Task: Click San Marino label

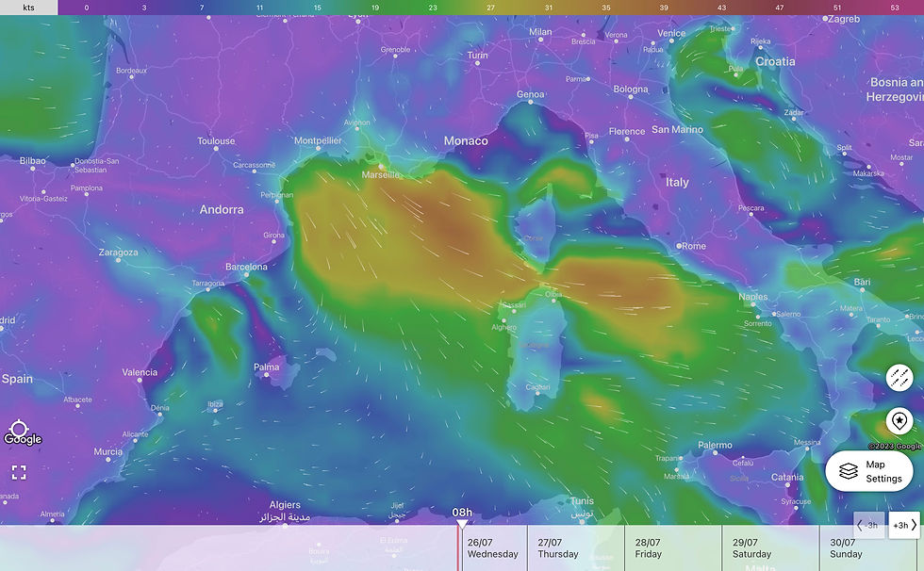Action: (x=677, y=129)
